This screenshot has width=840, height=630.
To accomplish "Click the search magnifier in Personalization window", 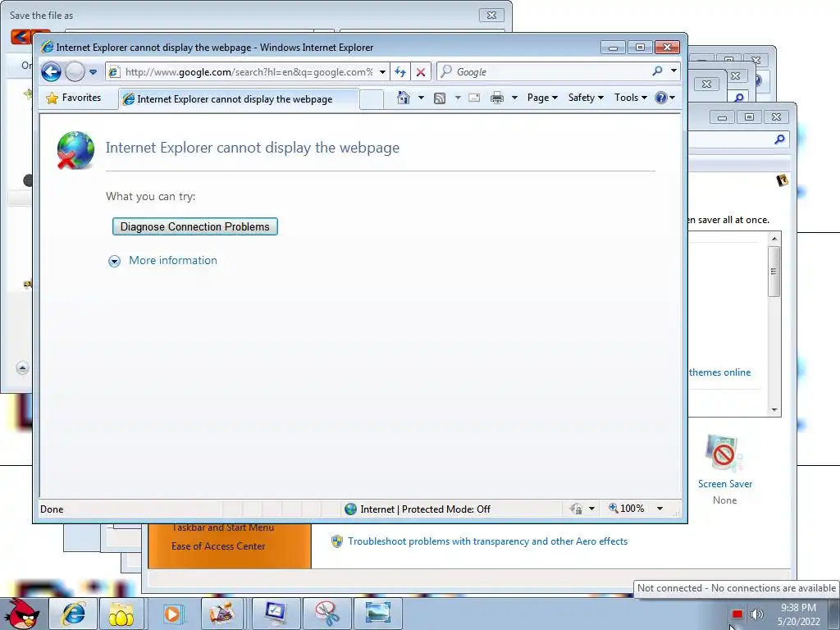I will tap(779, 139).
